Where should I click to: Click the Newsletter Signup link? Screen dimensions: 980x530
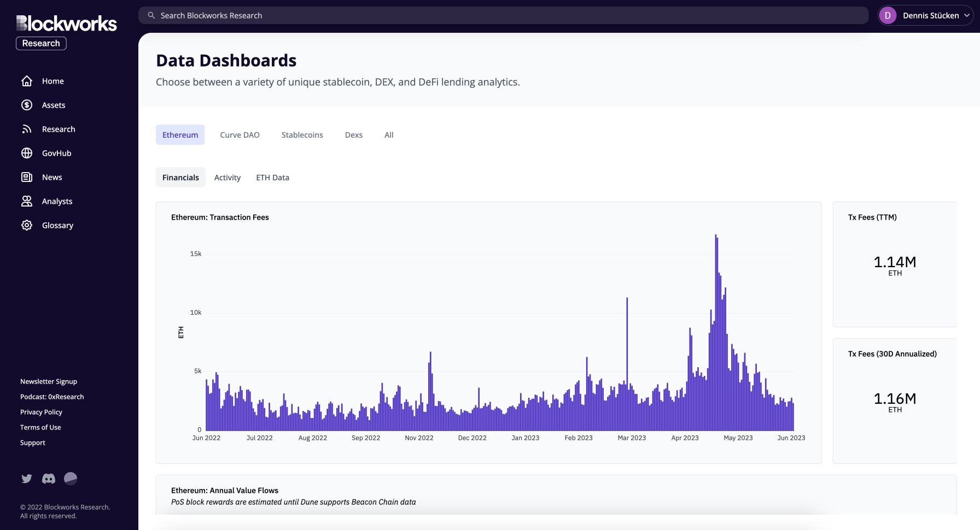point(49,381)
